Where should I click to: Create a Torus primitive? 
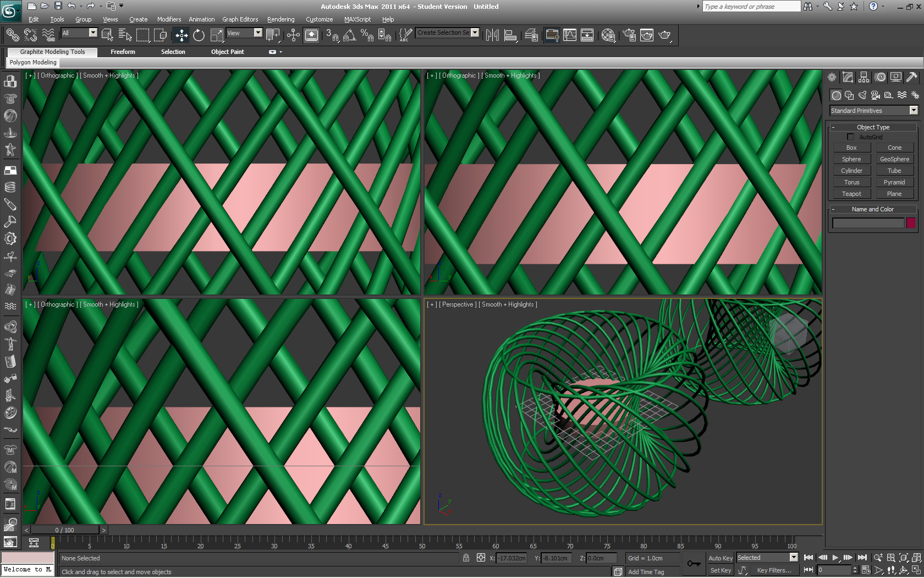pos(851,182)
